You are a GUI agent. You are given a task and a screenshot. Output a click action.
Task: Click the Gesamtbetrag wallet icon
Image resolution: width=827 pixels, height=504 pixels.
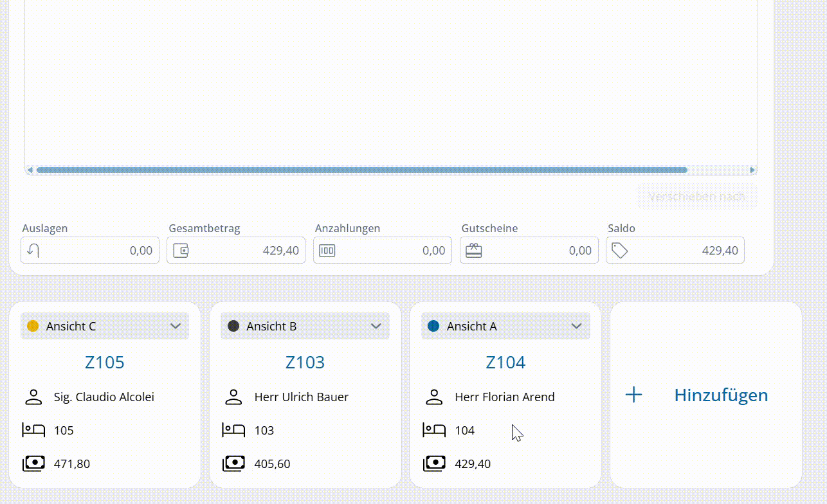point(181,251)
